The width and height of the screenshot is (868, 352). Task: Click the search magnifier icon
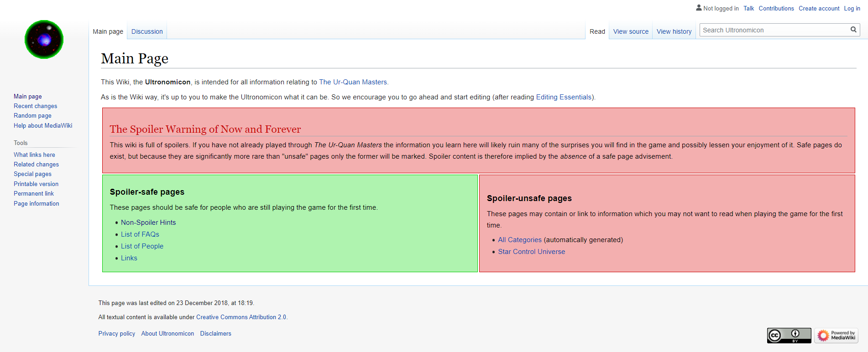[853, 30]
